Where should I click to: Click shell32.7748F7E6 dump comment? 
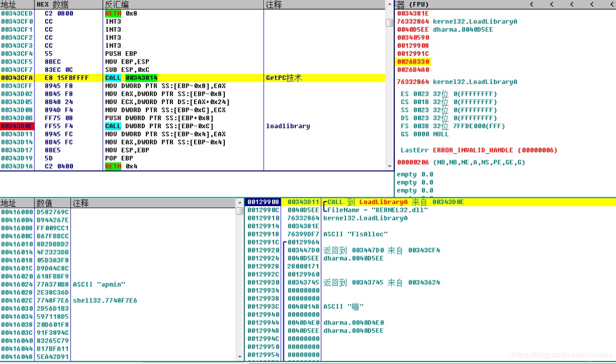click(x=105, y=300)
